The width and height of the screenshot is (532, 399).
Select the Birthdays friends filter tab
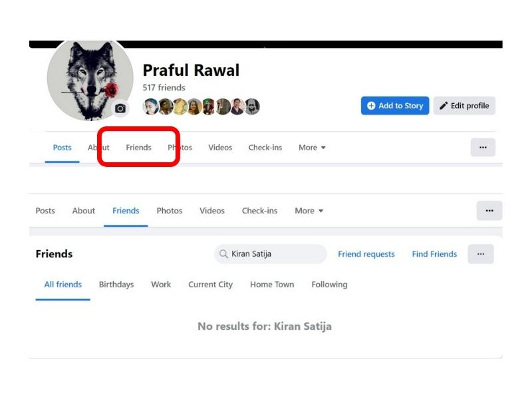pos(116,285)
